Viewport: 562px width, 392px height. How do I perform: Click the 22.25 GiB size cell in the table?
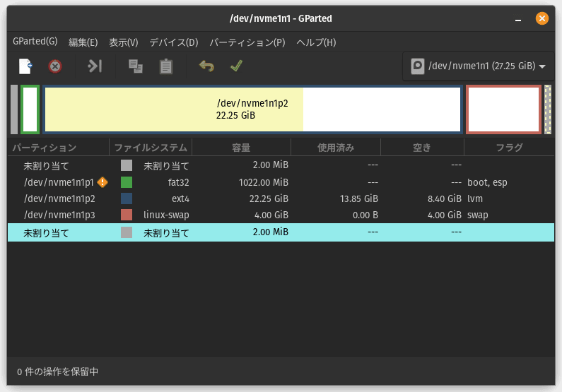(269, 198)
